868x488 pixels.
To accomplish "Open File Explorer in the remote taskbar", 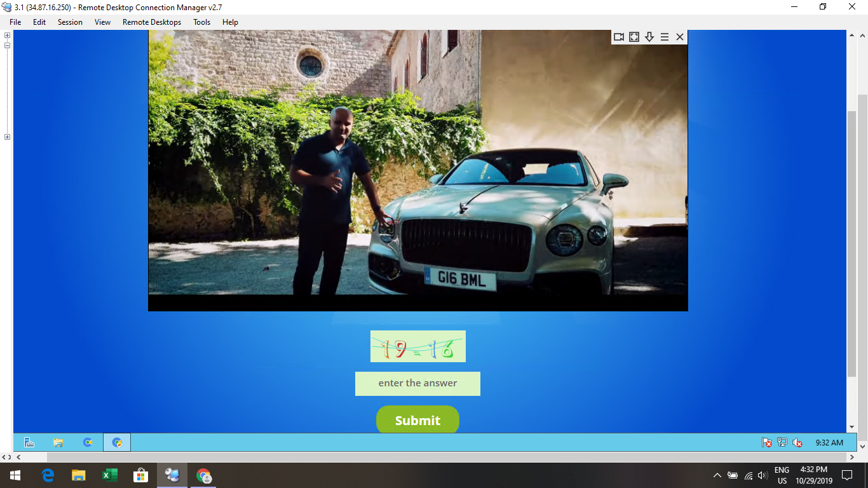I will tap(58, 442).
